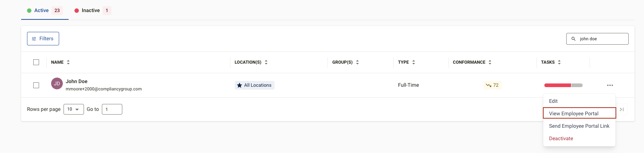Open the Rows per page dropdown
This screenshot has height=153, width=644.
coord(74,109)
